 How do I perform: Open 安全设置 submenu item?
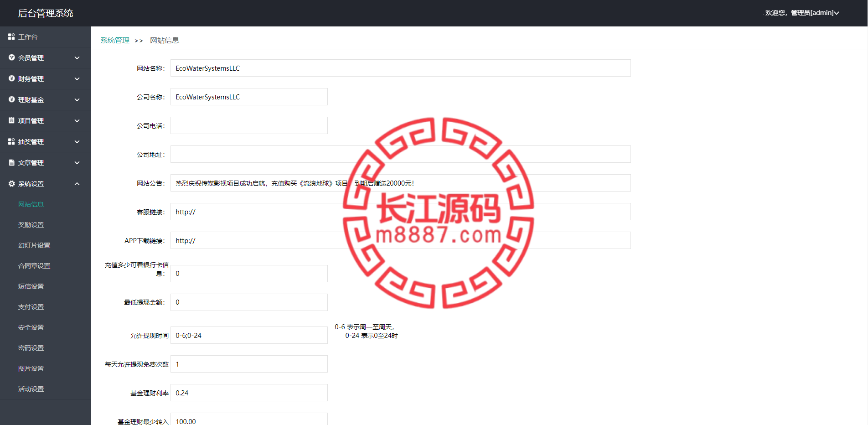click(31, 327)
